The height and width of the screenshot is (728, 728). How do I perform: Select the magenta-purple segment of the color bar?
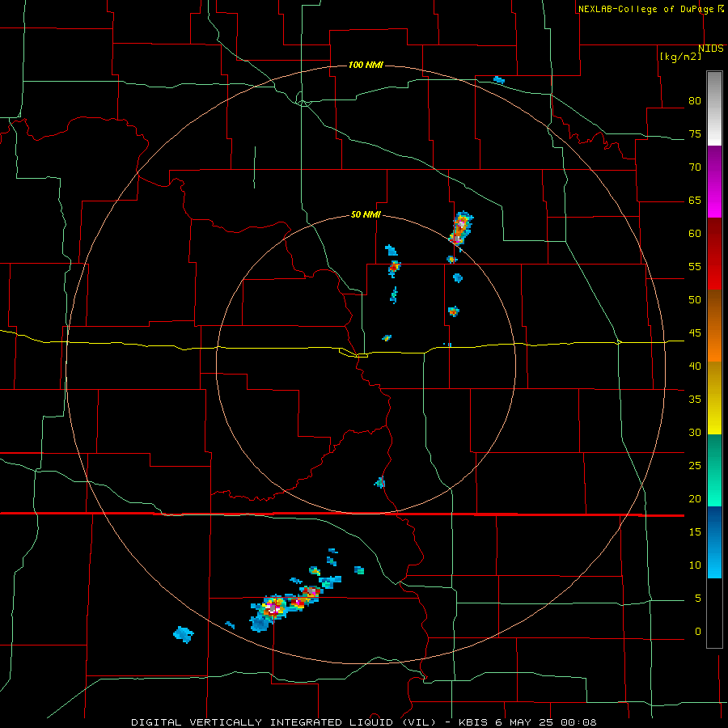tap(714, 181)
